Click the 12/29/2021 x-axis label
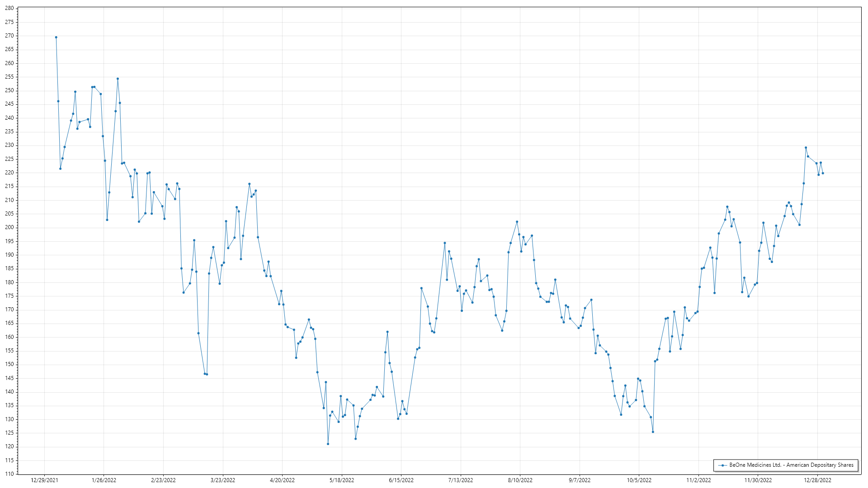 (44, 480)
